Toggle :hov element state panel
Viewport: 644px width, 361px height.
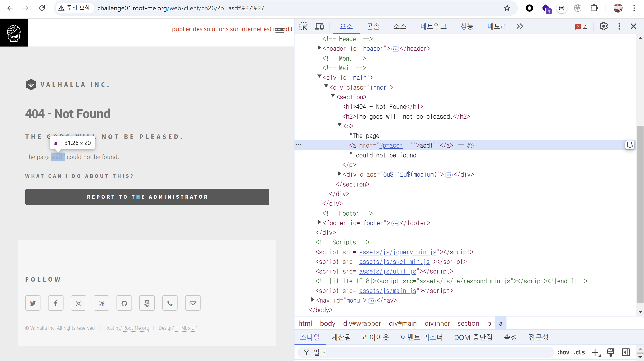point(563,352)
